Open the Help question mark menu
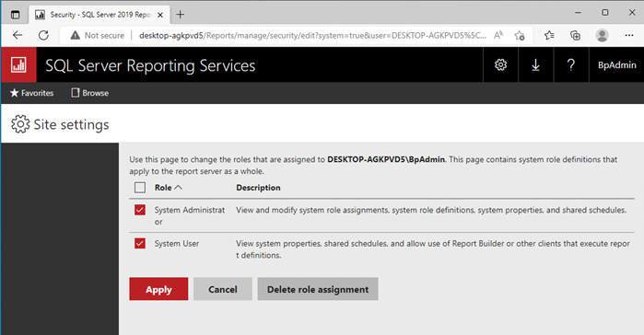644x335 pixels. (571, 64)
